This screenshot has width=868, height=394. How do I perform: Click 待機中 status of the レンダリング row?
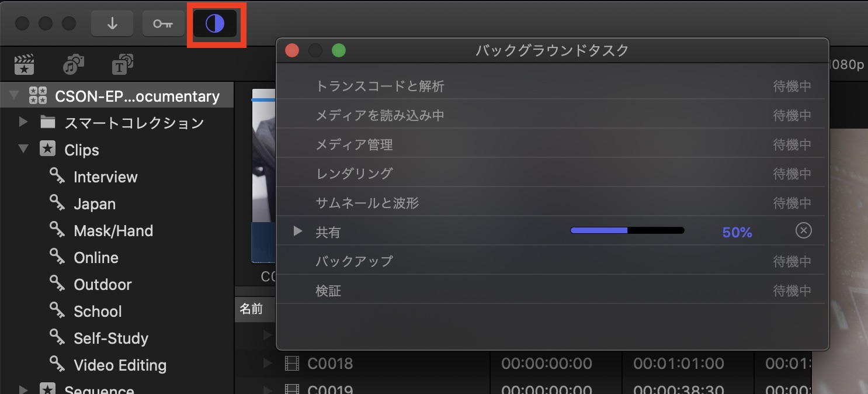pos(792,174)
